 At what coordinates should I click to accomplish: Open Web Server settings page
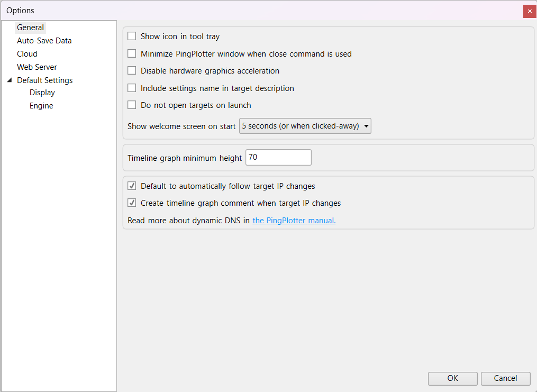(x=37, y=67)
